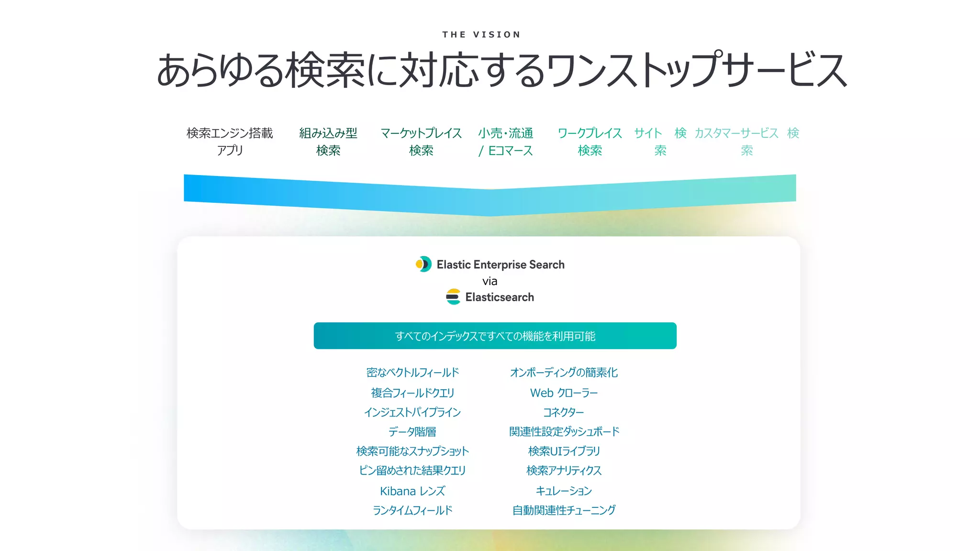
Task: Click 小売・流通 / Eコマース label
Action: (506, 142)
